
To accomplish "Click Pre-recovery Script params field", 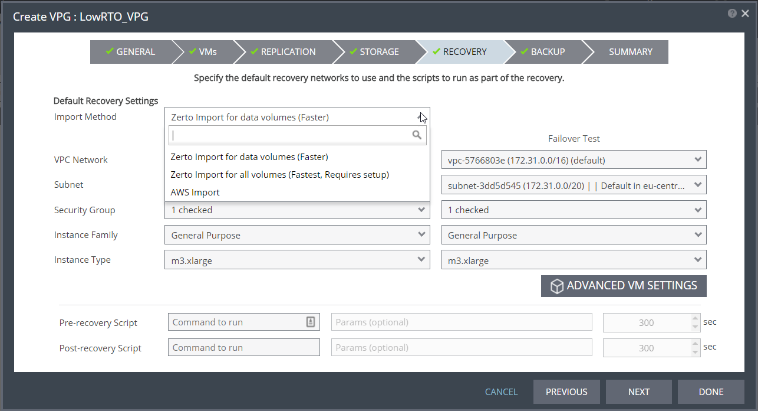I will pyautogui.click(x=462, y=322).
